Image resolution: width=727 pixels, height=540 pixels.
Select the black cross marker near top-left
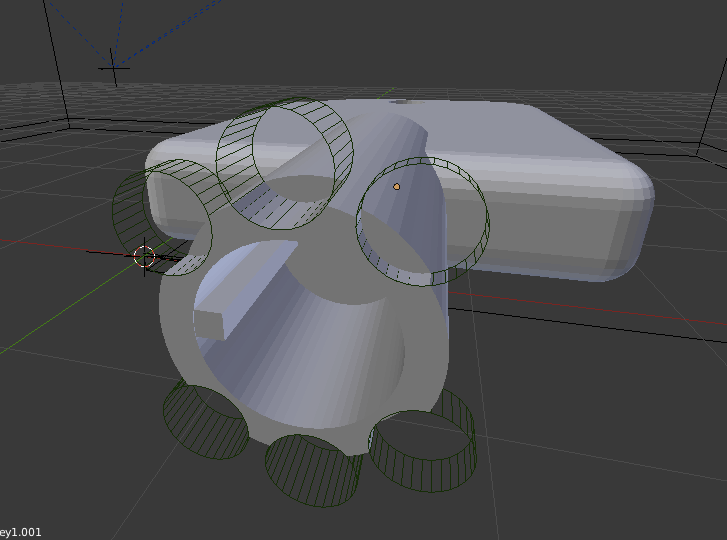pyautogui.click(x=113, y=67)
